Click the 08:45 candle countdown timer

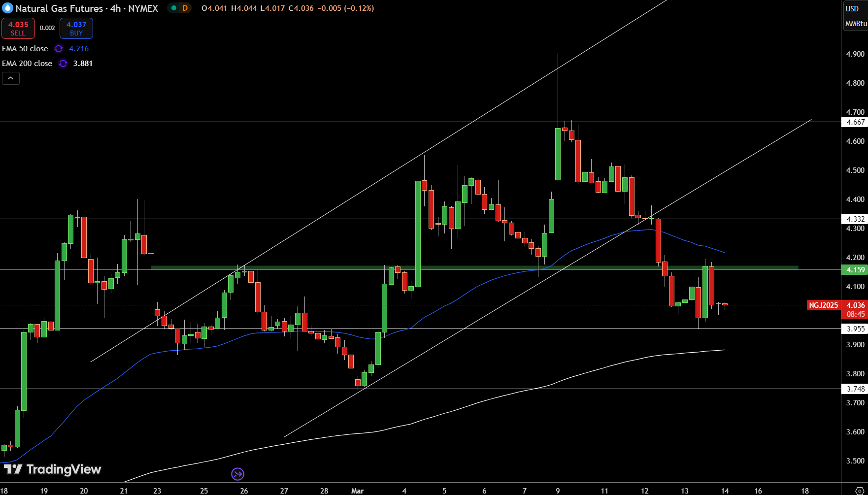(x=855, y=314)
